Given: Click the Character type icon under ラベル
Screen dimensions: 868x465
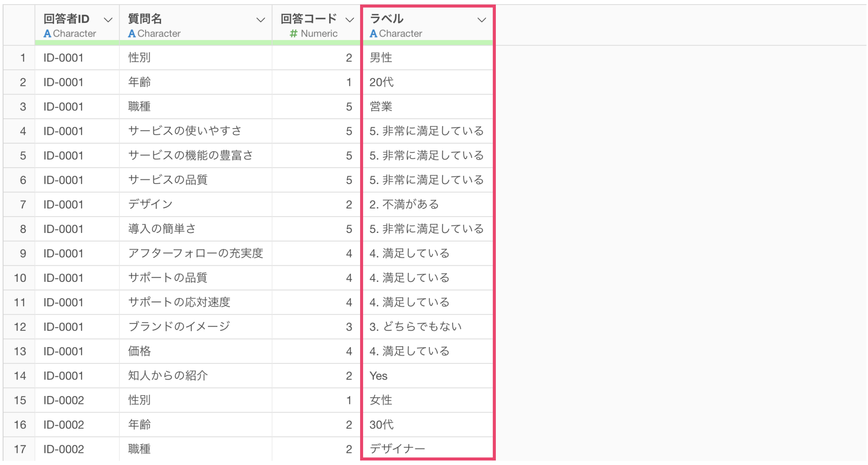Looking at the screenshot, I should point(373,34).
